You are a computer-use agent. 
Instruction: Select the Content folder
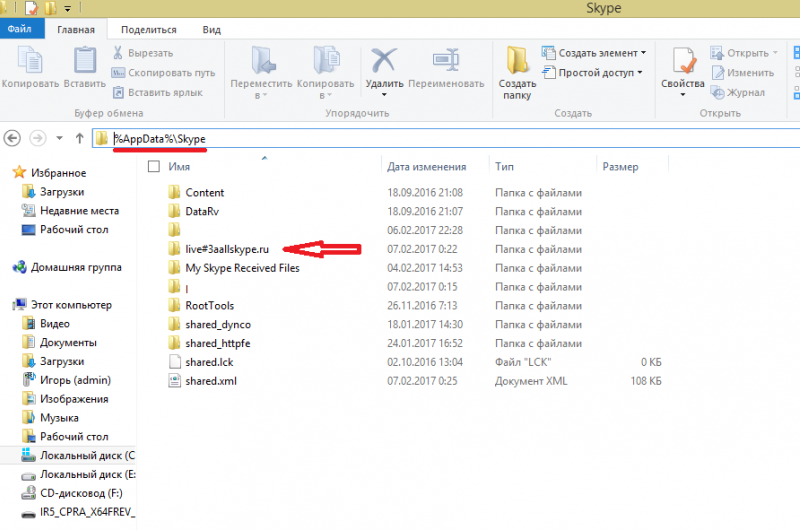(x=205, y=192)
